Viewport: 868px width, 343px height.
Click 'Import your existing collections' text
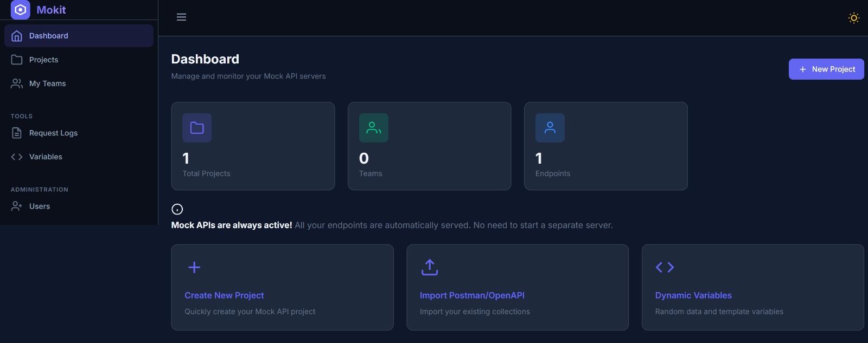pyautogui.click(x=475, y=312)
